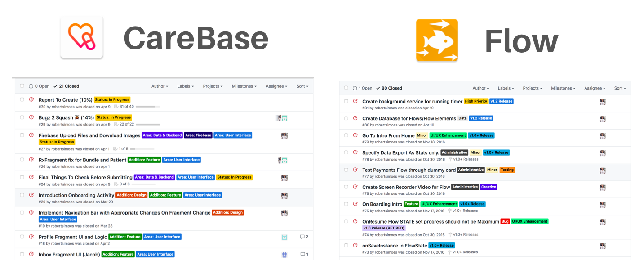The image size is (644, 269).
Task: Click the CareBase heart pill logo
Action: pos(82,37)
